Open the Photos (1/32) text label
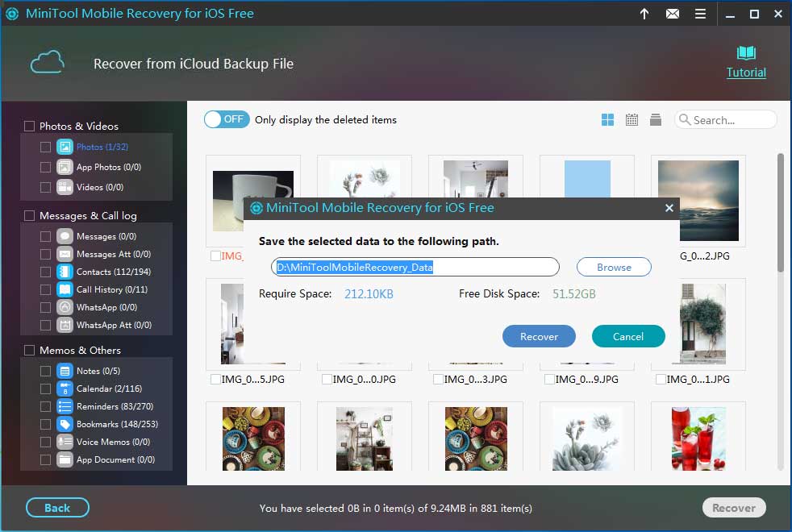The height and width of the screenshot is (532, 792). coord(102,147)
